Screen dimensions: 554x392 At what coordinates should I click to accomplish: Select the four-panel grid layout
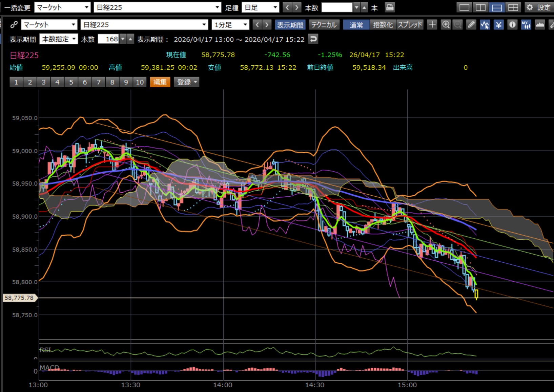[513, 7]
